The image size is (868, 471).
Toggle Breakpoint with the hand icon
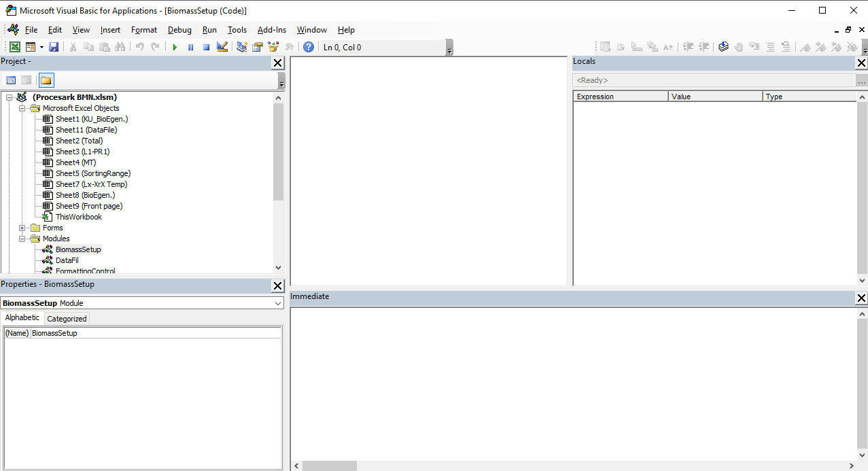pyautogui.click(x=739, y=47)
